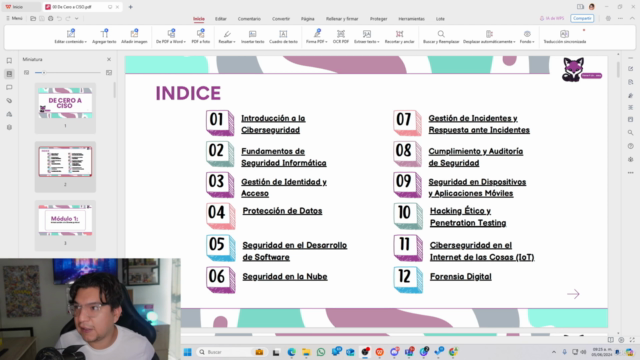Open the comments sidebar panel
The height and width of the screenshot is (360, 640).
pyautogui.click(x=9, y=87)
